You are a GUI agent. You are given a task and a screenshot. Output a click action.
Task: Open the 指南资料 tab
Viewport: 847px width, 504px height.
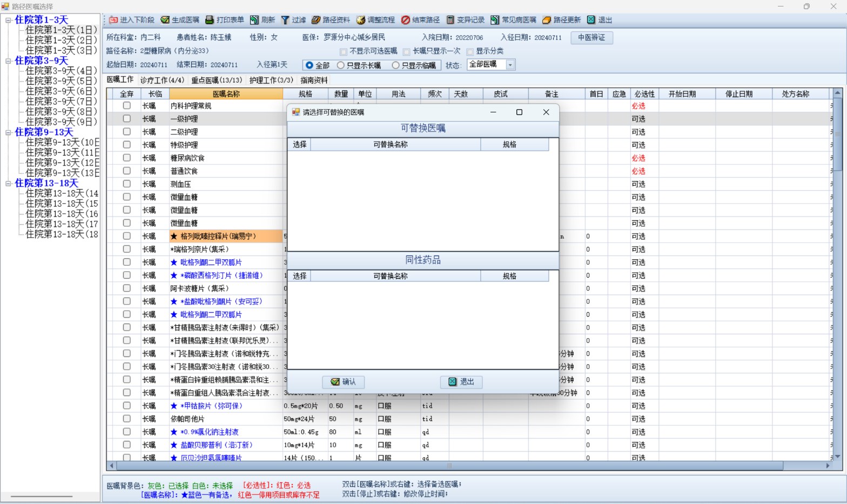(x=314, y=80)
